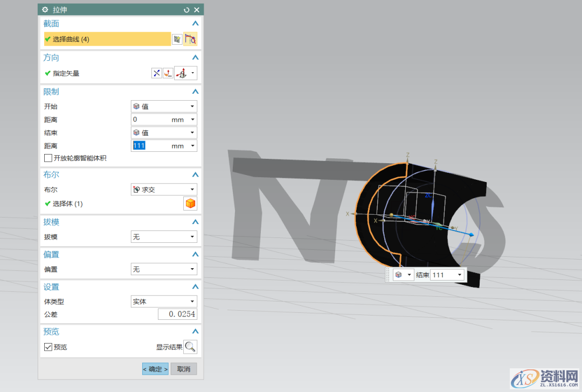This screenshot has width=582, height=392.
Task: Open the 拔模 dropdown set to 无
Action: pyautogui.click(x=164, y=237)
